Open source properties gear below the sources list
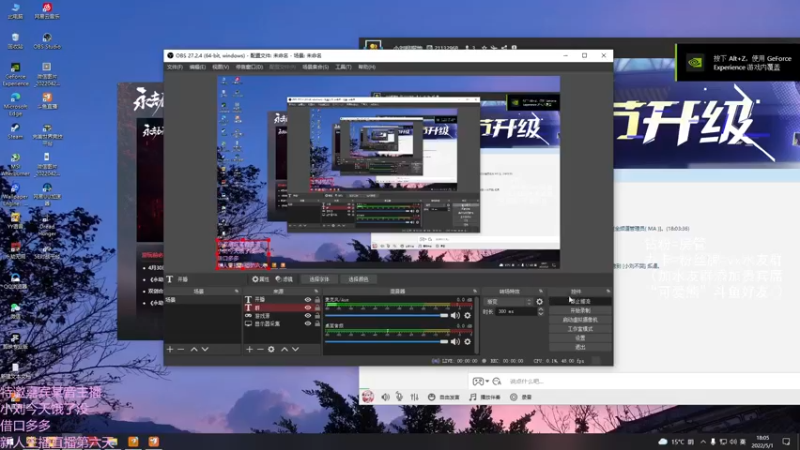 [271, 349]
